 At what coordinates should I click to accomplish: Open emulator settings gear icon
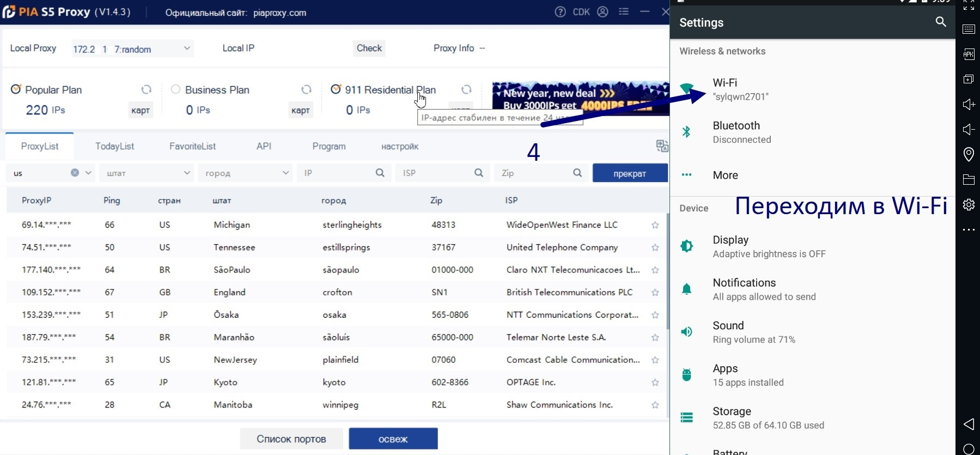(x=969, y=204)
